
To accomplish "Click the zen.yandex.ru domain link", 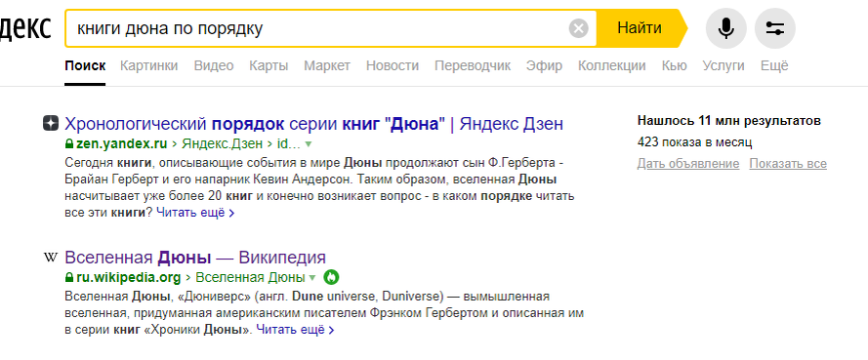I will click(x=121, y=144).
